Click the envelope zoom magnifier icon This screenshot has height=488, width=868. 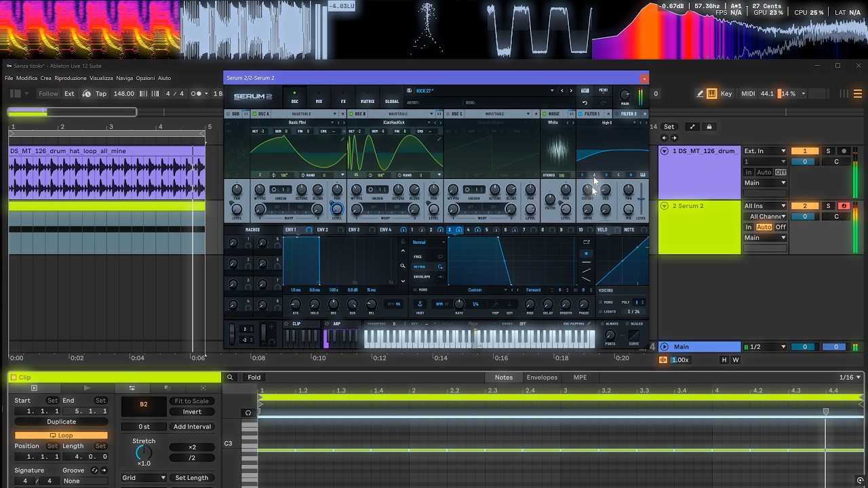click(x=403, y=267)
